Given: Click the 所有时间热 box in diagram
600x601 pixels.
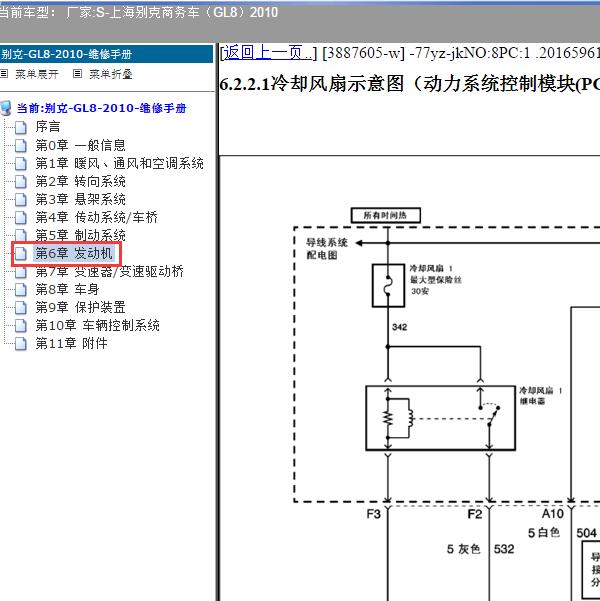Looking at the screenshot, I should click(x=386, y=215).
